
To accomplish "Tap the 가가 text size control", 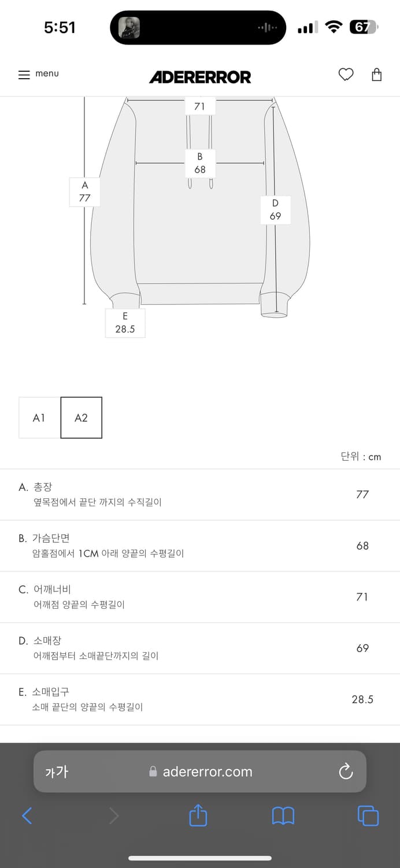I will [x=57, y=771].
